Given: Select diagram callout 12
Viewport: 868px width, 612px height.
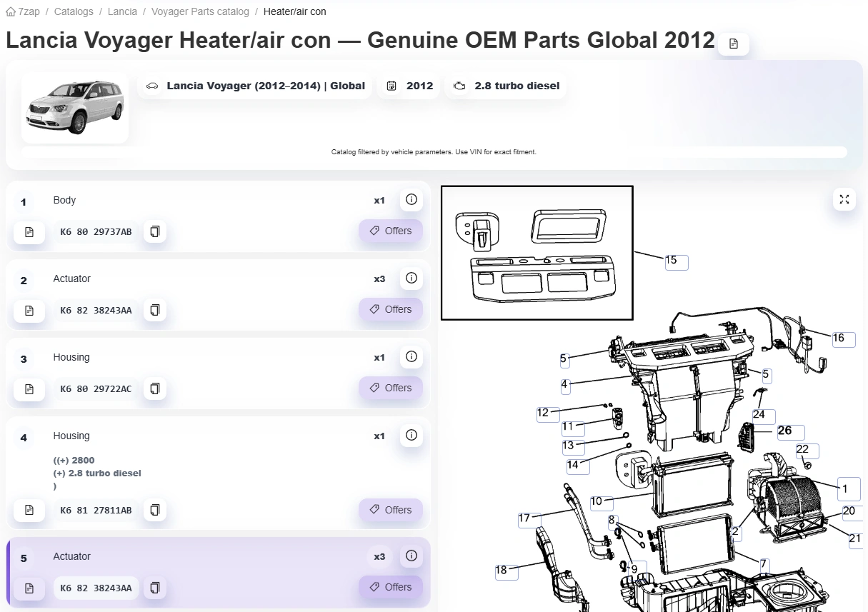Looking at the screenshot, I should point(548,414).
